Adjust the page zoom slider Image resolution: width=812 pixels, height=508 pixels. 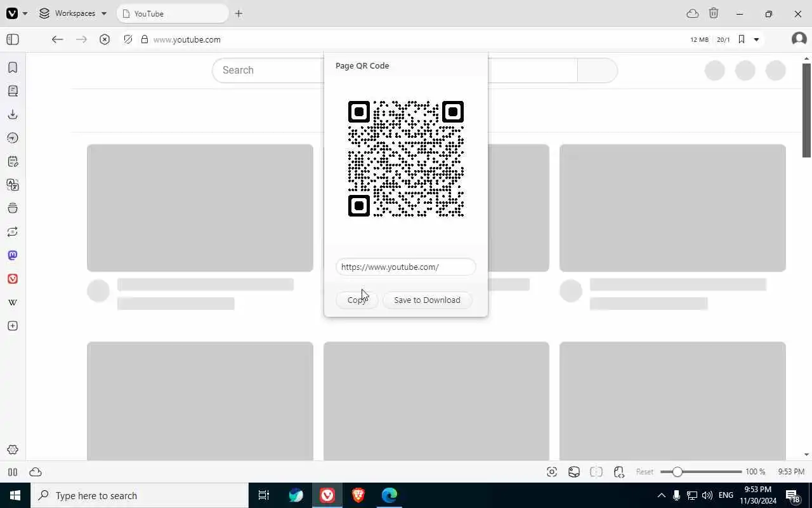tap(700, 472)
